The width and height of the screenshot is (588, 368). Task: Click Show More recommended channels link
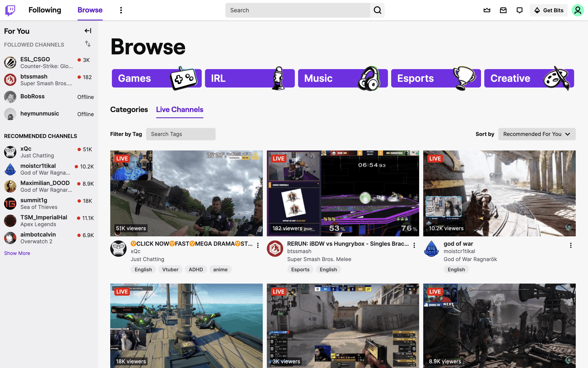click(x=17, y=253)
